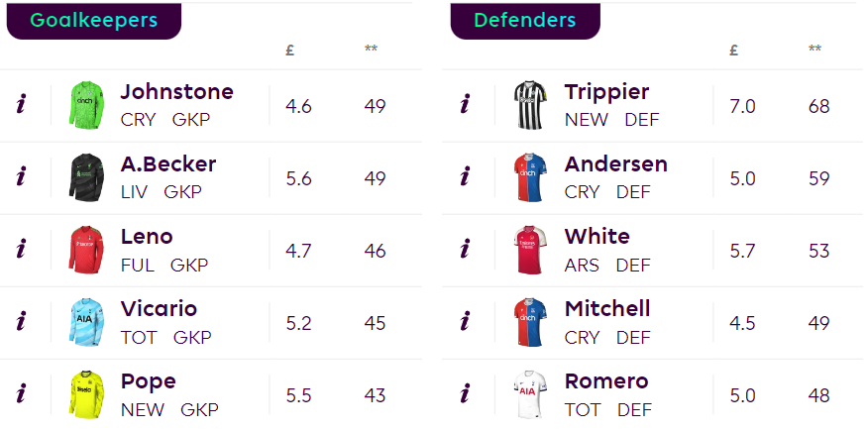Open info icon for A.Becker
Image resolution: width=868 pixels, height=432 pixels.
21,176
